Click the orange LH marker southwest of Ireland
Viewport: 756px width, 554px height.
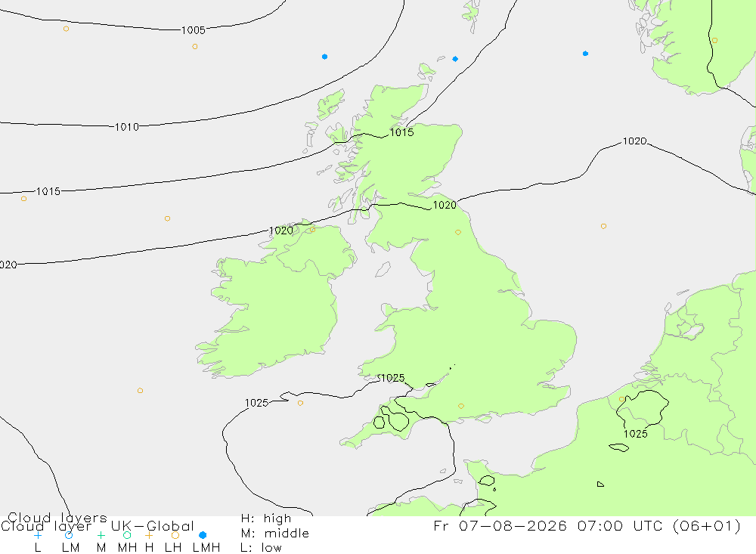click(140, 391)
